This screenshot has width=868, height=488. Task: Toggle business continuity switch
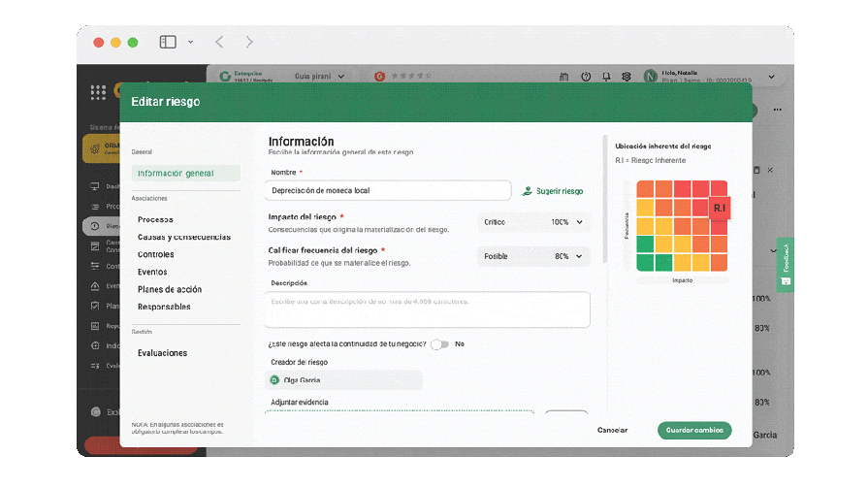click(x=440, y=344)
